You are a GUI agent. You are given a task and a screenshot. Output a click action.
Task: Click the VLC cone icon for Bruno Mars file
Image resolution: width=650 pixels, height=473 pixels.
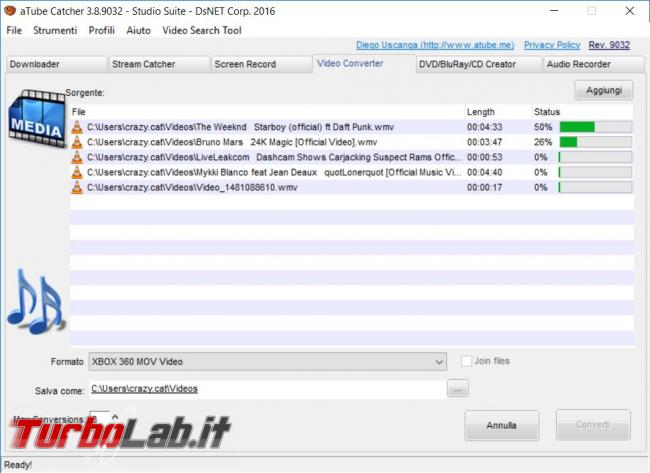(x=77, y=142)
